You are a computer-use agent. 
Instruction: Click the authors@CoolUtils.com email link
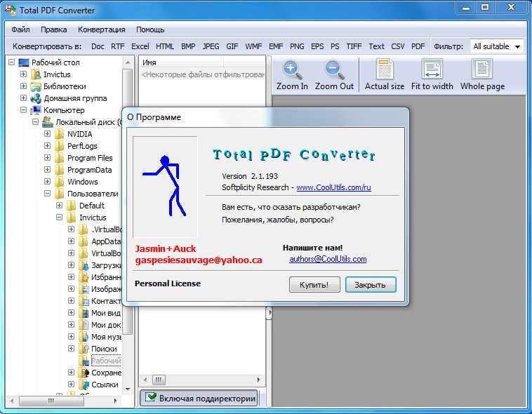[328, 259]
